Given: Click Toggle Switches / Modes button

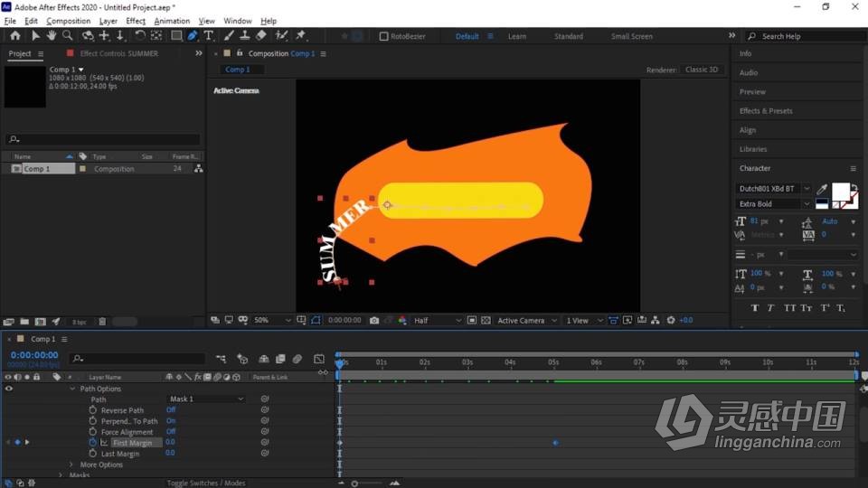Looking at the screenshot, I should pos(206,483).
